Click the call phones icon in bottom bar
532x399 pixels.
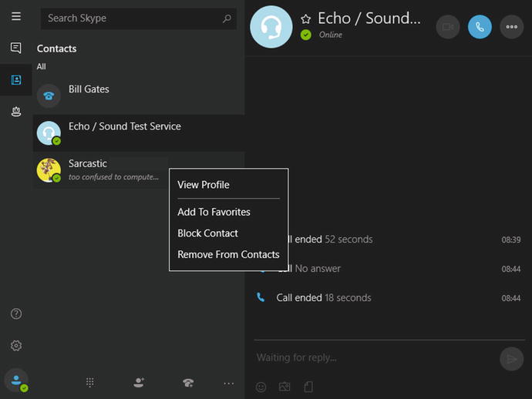click(x=188, y=383)
